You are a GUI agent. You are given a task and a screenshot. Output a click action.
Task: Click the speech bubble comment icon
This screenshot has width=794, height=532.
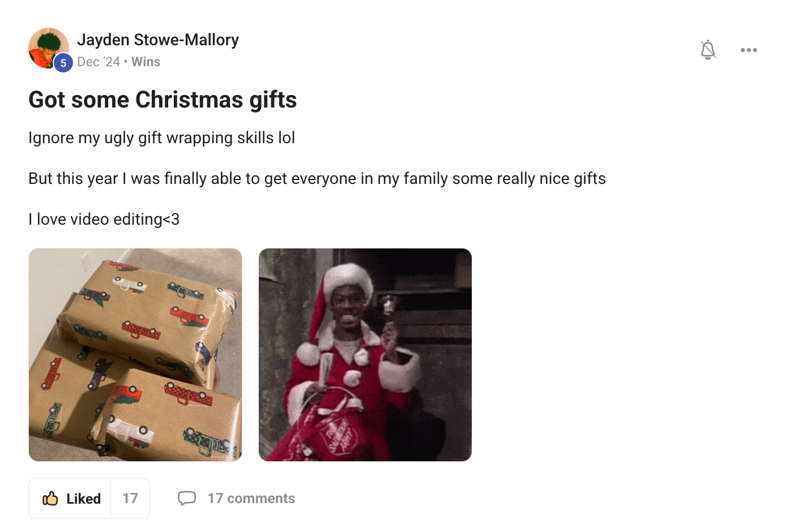[x=187, y=498]
